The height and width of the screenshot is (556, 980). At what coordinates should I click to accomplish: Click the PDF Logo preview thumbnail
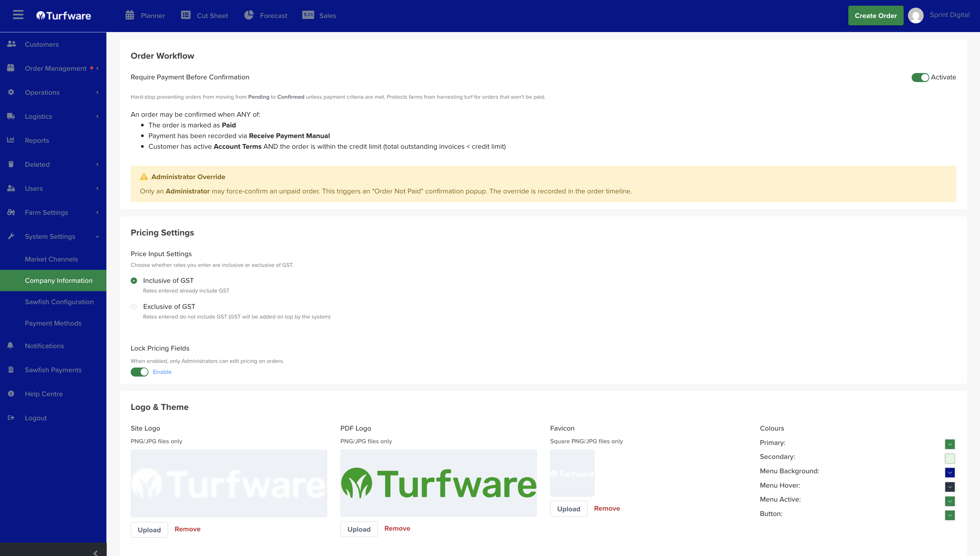438,483
